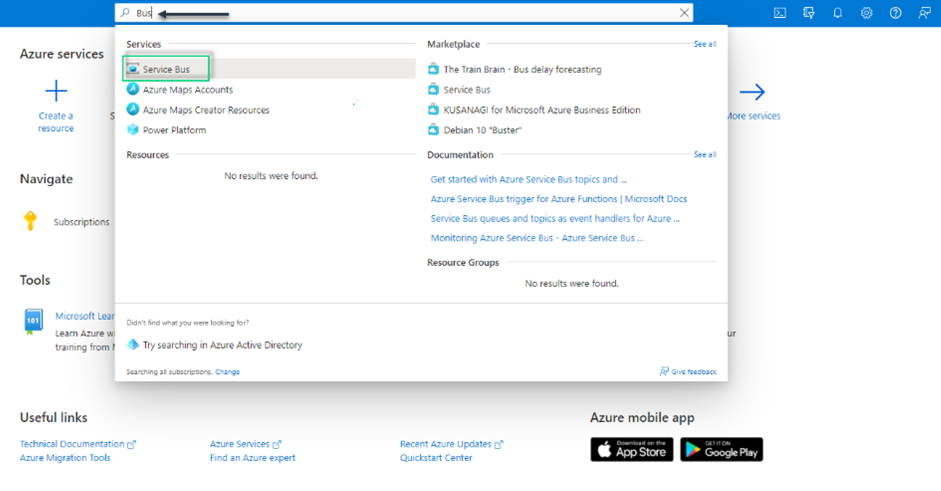
Task: Open Azure Services useful link
Action: [x=239, y=444]
